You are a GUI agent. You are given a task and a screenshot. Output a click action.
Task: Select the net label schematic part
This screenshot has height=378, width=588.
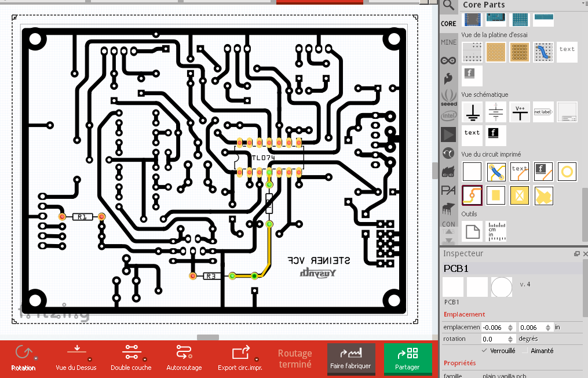click(x=543, y=112)
